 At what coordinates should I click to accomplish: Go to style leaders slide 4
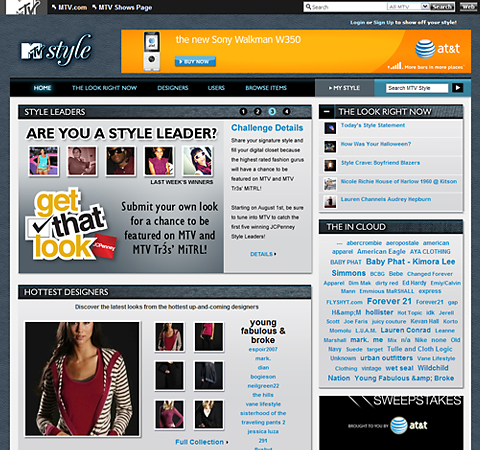click(286, 112)
